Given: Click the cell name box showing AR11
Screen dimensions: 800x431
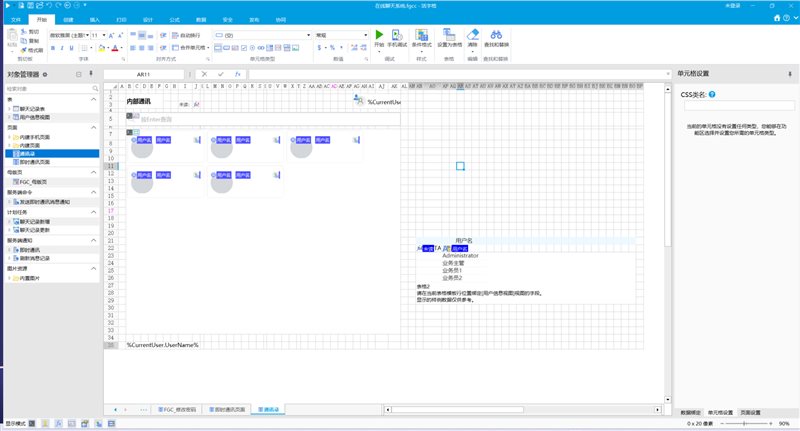Looking at the screenshot, I should [143, 74].
